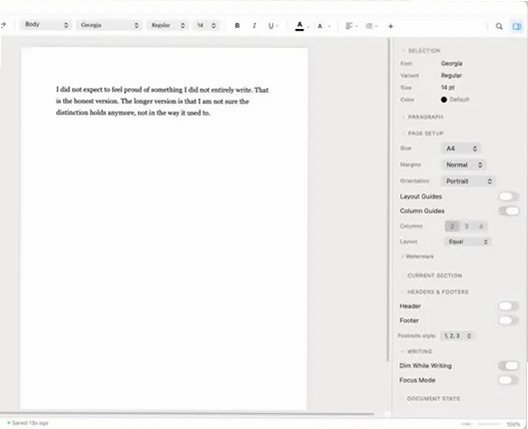Viewport: 528px width, 429px height.
Task: Expand the Paragraph section
Action: tap(422, 117)
